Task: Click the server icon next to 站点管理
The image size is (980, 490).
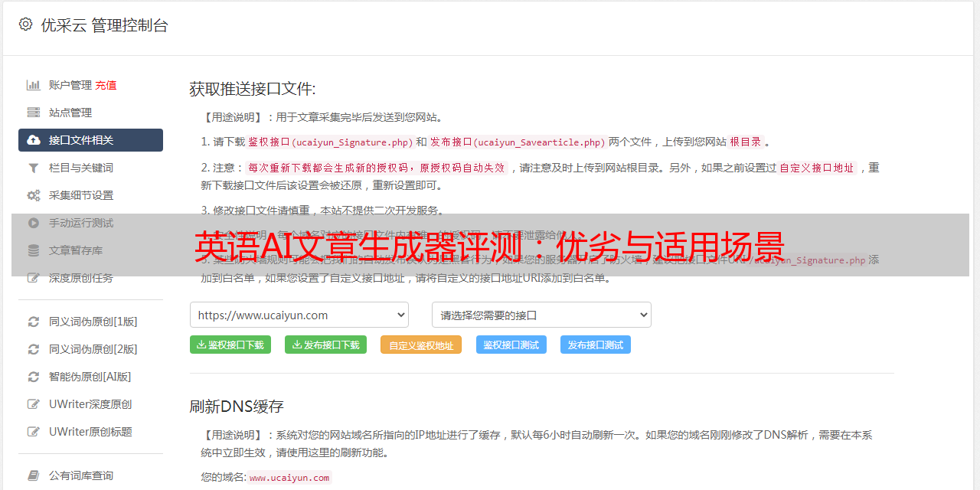Action: (x=34, y=113)
